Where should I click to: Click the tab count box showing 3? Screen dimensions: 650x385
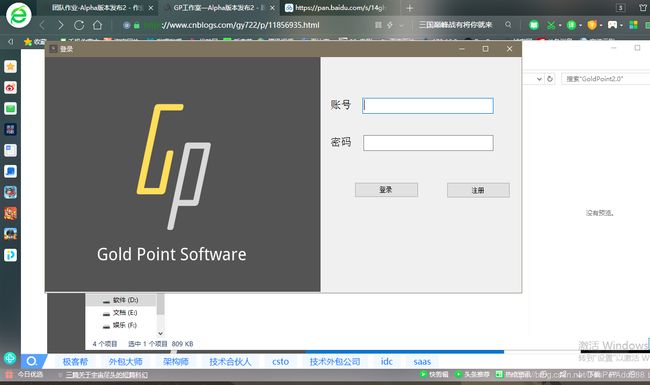[x=621, y=8]
